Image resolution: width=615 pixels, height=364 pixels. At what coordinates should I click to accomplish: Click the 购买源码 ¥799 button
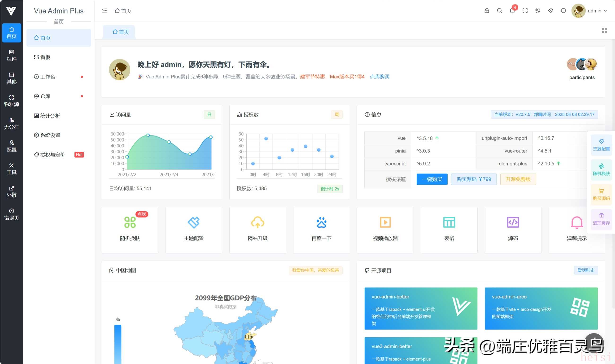pyautogui.click(x=473, y=179)
